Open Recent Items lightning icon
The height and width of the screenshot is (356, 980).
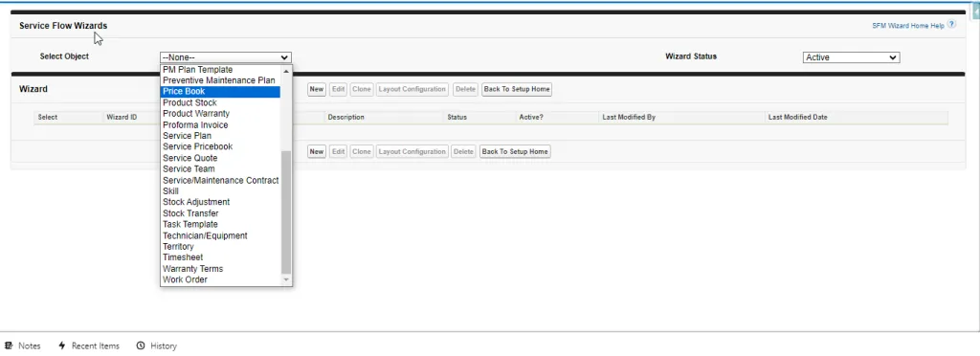(62, 345)
